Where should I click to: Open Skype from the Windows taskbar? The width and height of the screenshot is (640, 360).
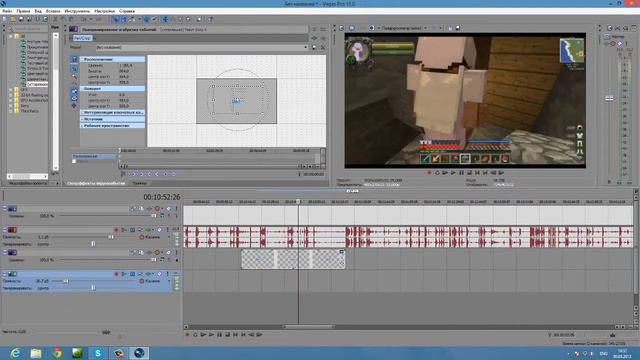pyautogui.click(x=98, y=353)
